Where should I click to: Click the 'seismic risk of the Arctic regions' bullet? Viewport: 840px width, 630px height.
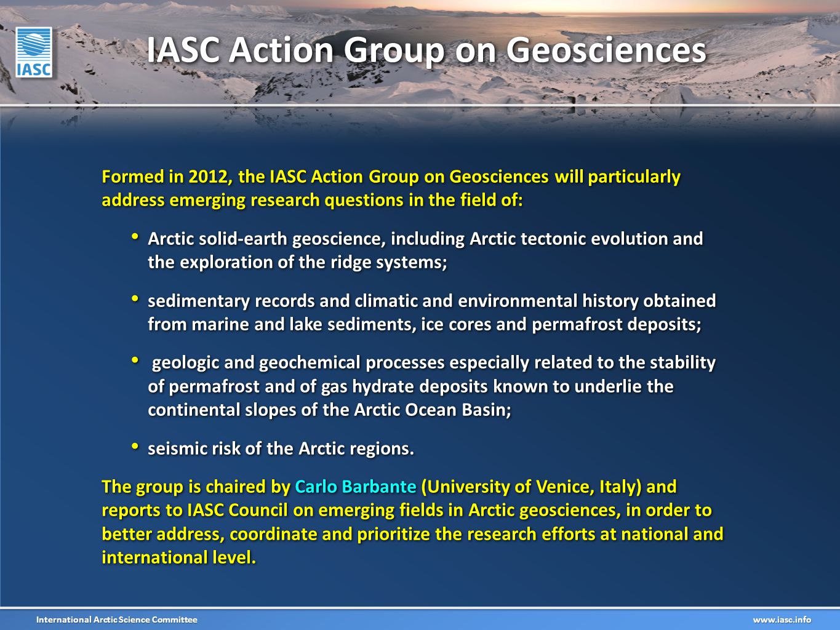click(x=281, y=449)
